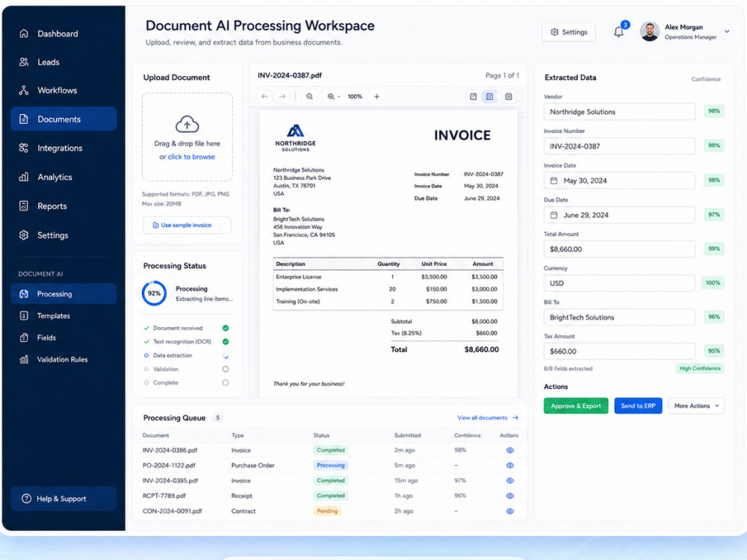Open the Invoice Date calendar icon
The image size is (747, 560).
click(554, 181)
